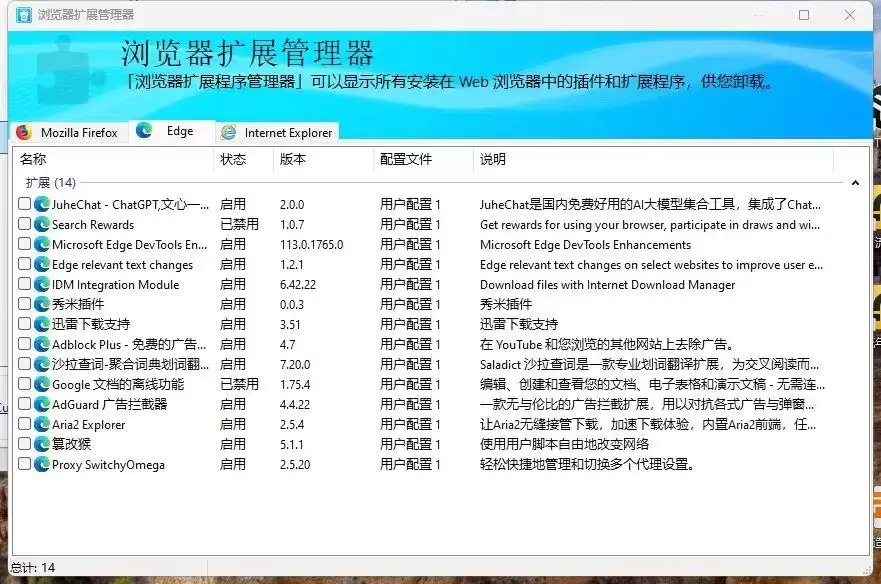This screenshot has width=881, height=584.
Task: Click the Edge icon beside AdGuard 广告拦截器
Action: click(42, 404)
